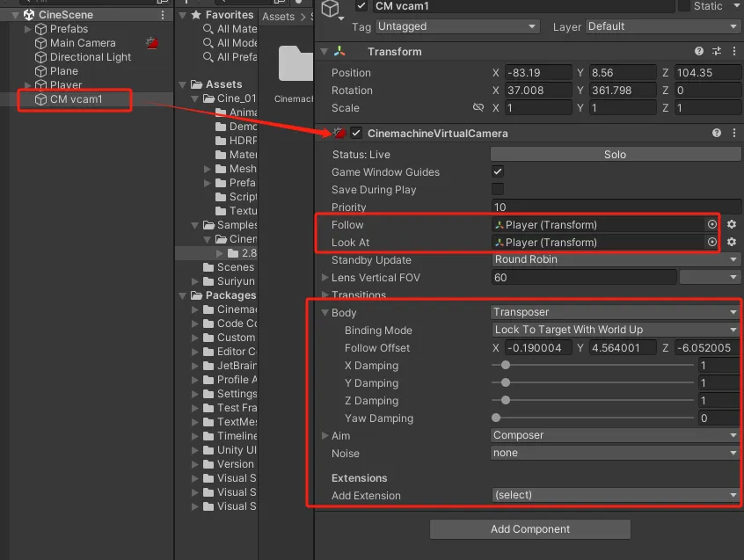Click the Follow Offset Z field
This screenshot has height=560, width=744.
coord(707,347)
